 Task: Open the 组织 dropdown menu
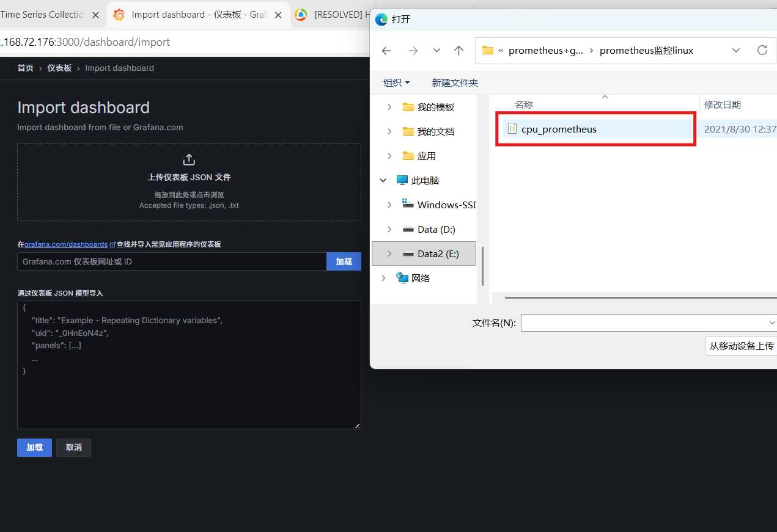click(396, 82)
